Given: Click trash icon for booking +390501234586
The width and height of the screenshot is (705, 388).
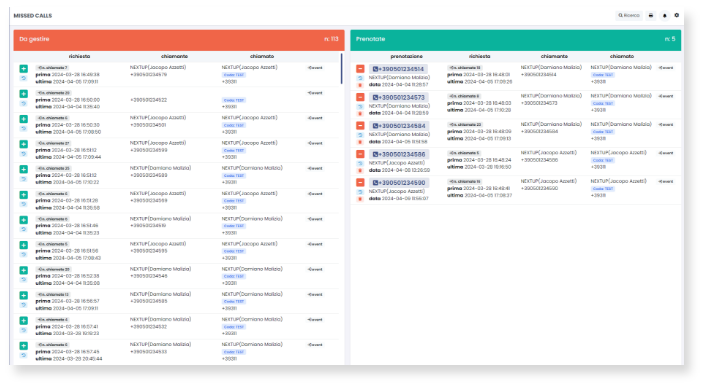Looking at the screenshot, I should click(360, 170).
